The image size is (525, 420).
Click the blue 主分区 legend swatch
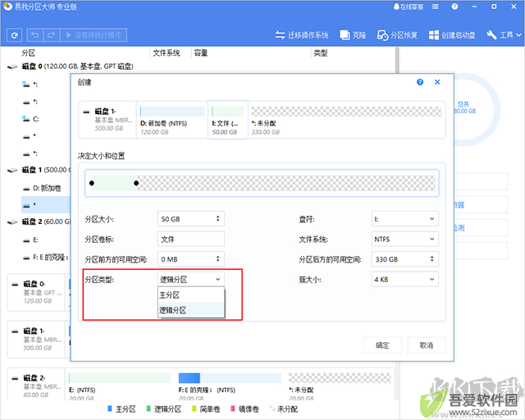pos(109,409)
